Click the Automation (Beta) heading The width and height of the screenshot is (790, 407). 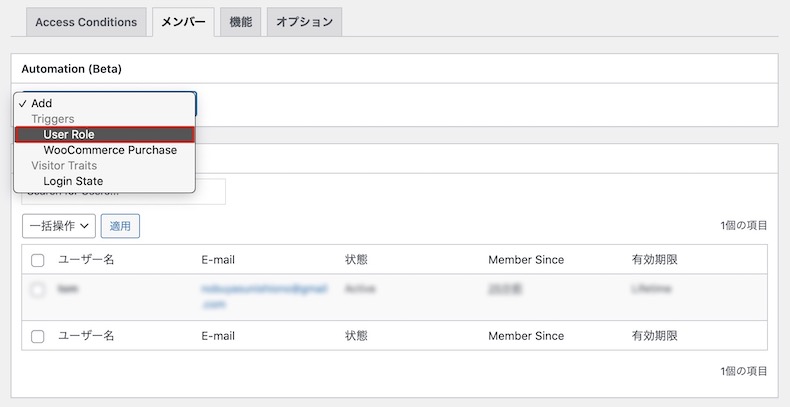point(72,69)
